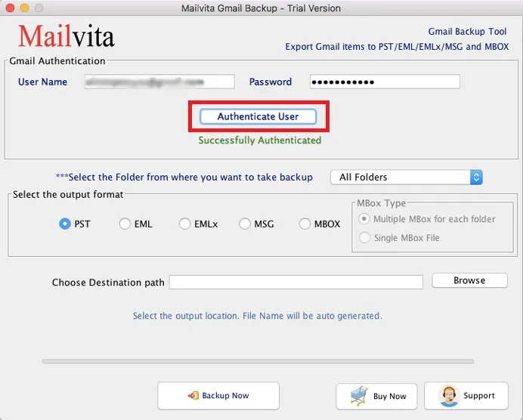This screenshot has width=523, height=420.
Task: Focus the Password input field
Action: pos(385,82)
